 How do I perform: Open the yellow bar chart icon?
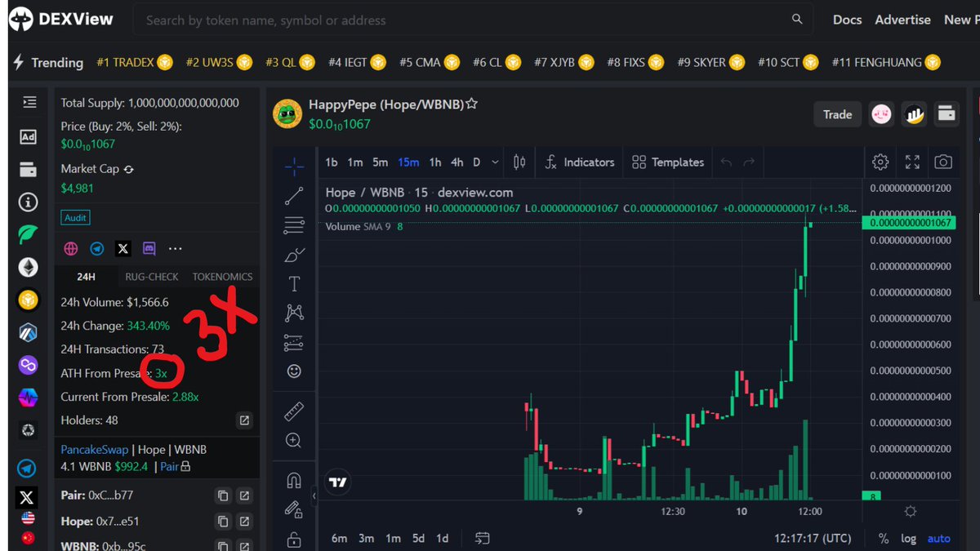tap(914, 114)
